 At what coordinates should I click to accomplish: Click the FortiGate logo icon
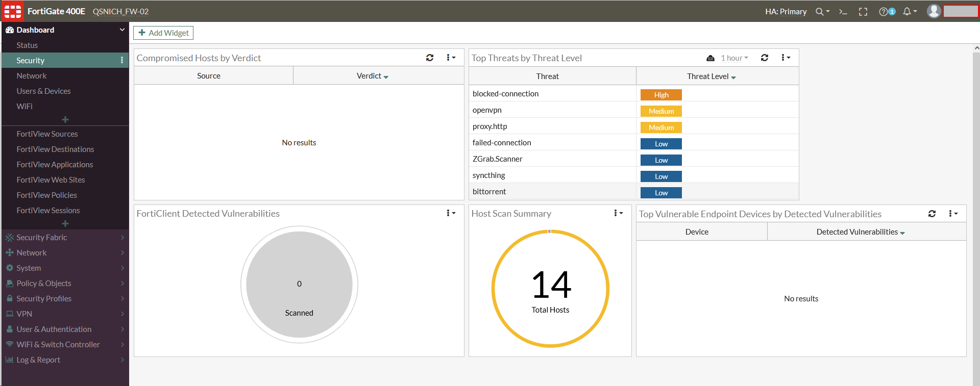click(13, 11)
